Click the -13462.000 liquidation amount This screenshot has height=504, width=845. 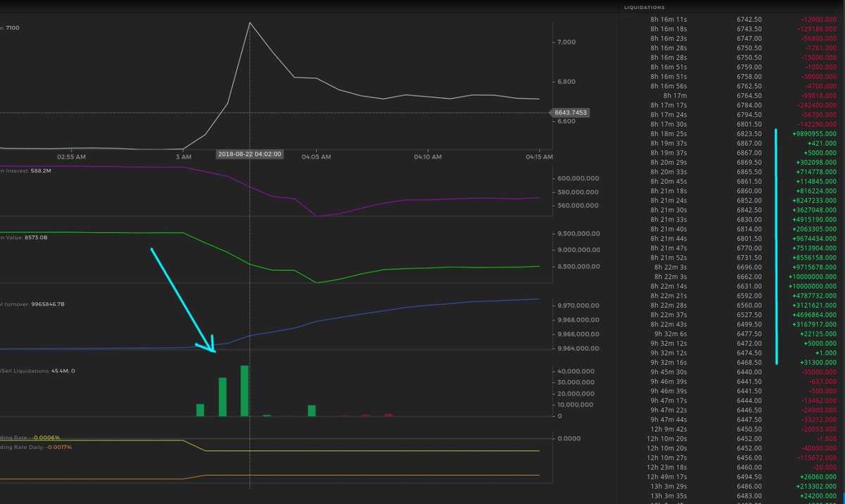tap(820, 401)
